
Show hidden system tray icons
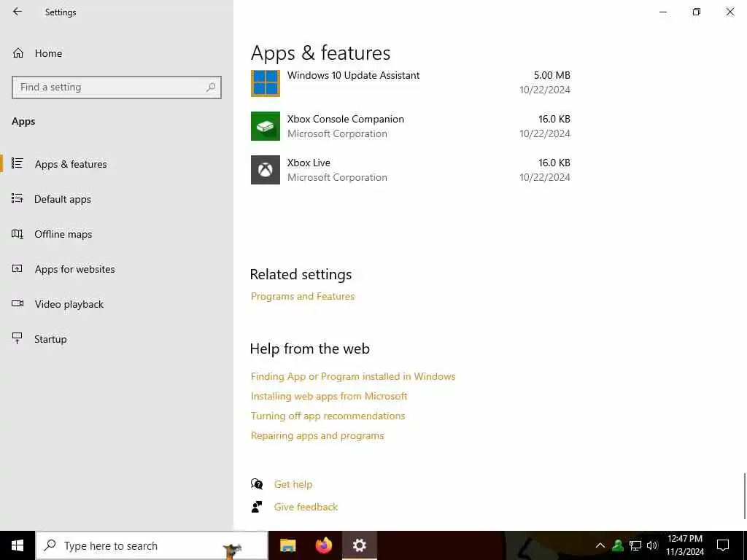pos(600,545)
